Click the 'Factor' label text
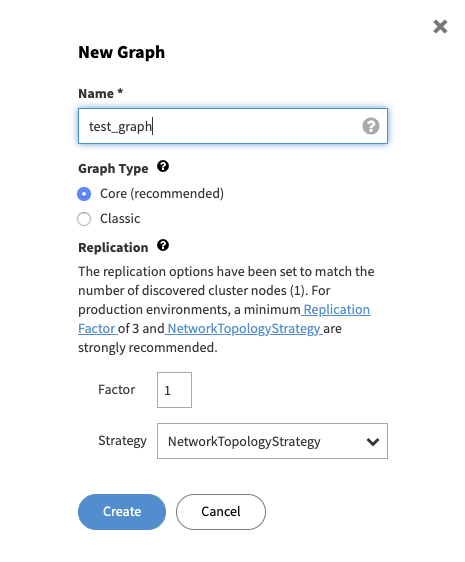Image resolution: width=465 pixels, height=562 pixels. [117, 390]
